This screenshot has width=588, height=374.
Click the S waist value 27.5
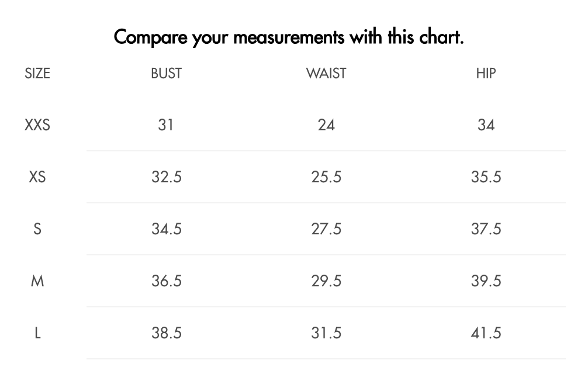click(326, 228)
